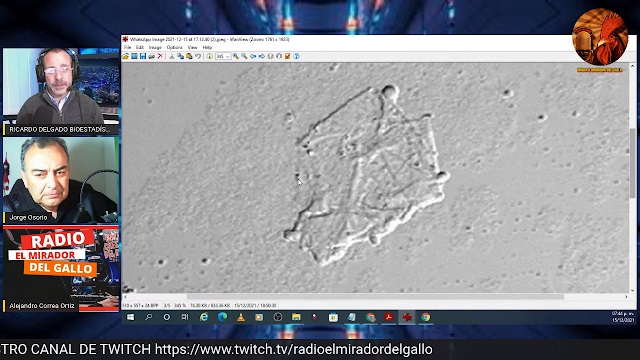Click the Paste toolbar icon
The image size is (640, 360).
(x=189, y=56)
